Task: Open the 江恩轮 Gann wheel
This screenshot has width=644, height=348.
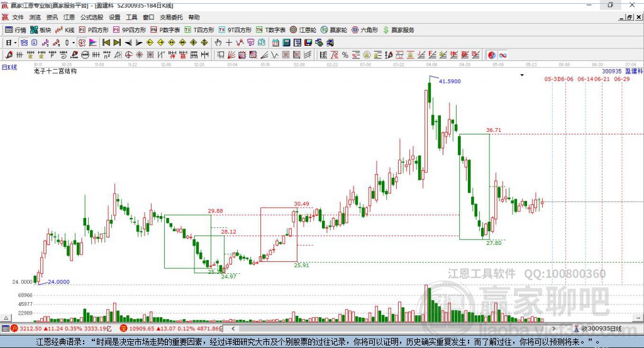Action: [x=303, y=30]
